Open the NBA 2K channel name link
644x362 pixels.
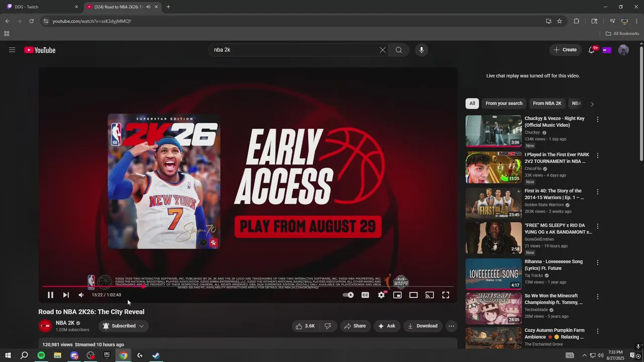65,323
